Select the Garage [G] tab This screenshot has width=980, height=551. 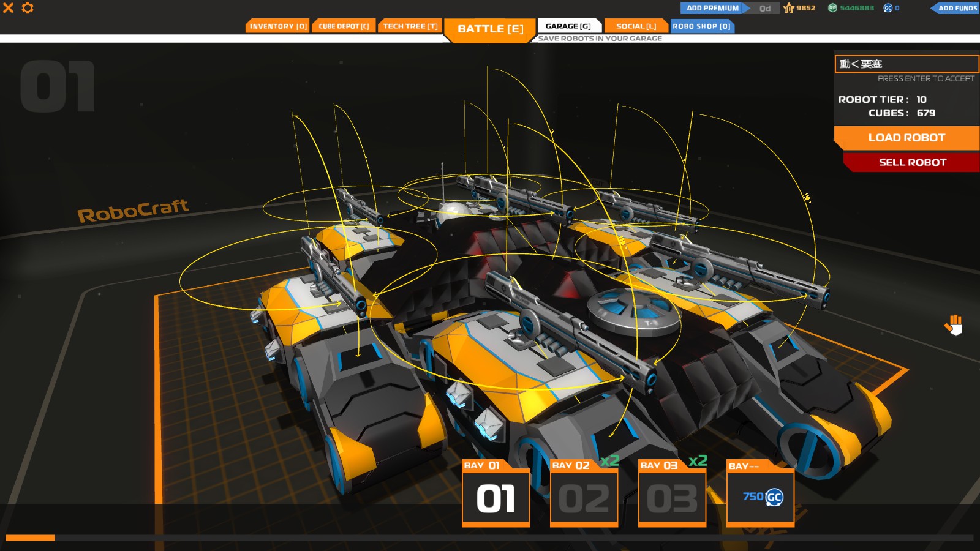[568, 26]
